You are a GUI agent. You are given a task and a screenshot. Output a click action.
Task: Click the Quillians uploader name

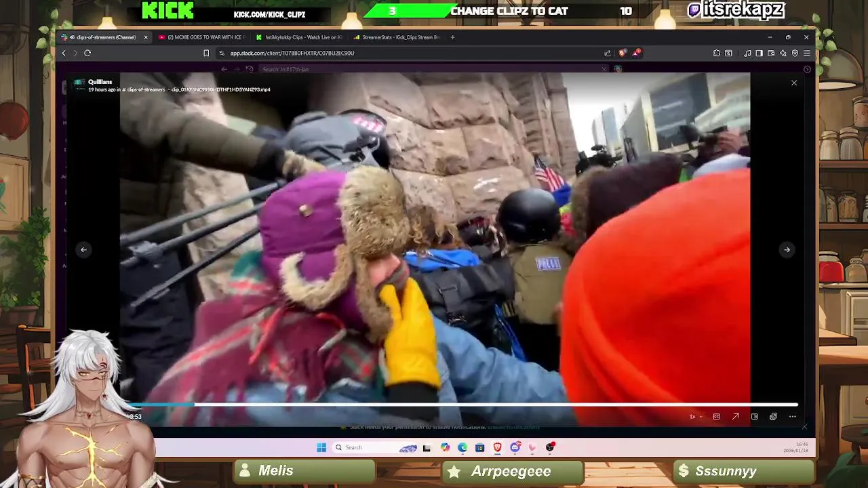pos(100,82)
